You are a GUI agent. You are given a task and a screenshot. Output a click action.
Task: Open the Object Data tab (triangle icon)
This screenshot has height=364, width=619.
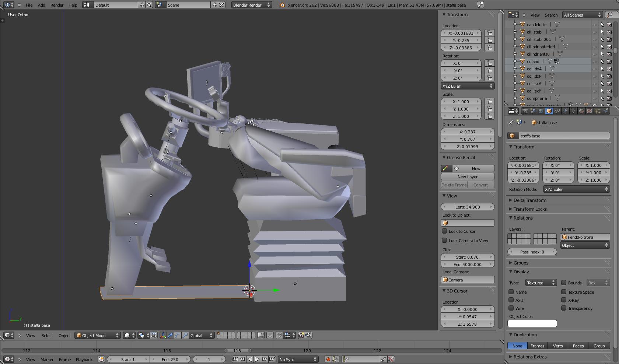[x=573, y=111]
